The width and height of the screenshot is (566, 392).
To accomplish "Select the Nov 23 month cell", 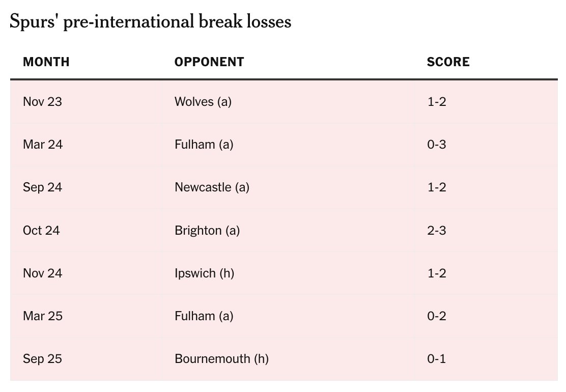I will click(42, 102).
